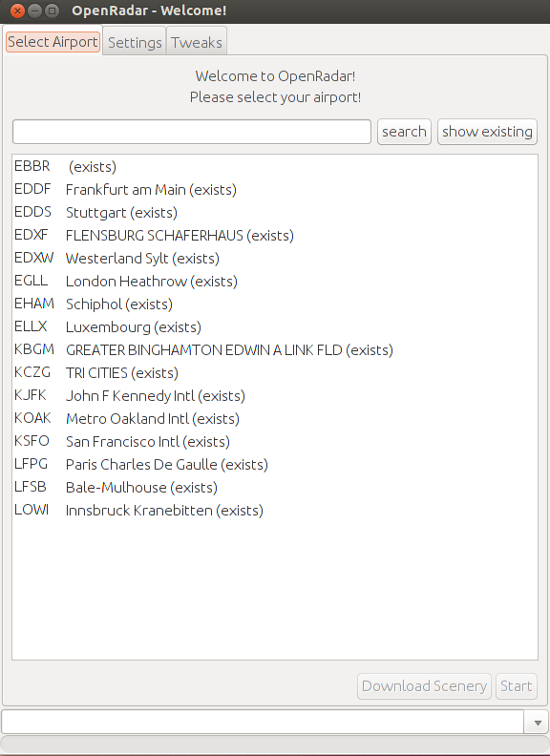Select KJFK John F Kennedy Intl
This screenshot has height=756, width=550.
[275, 395]
